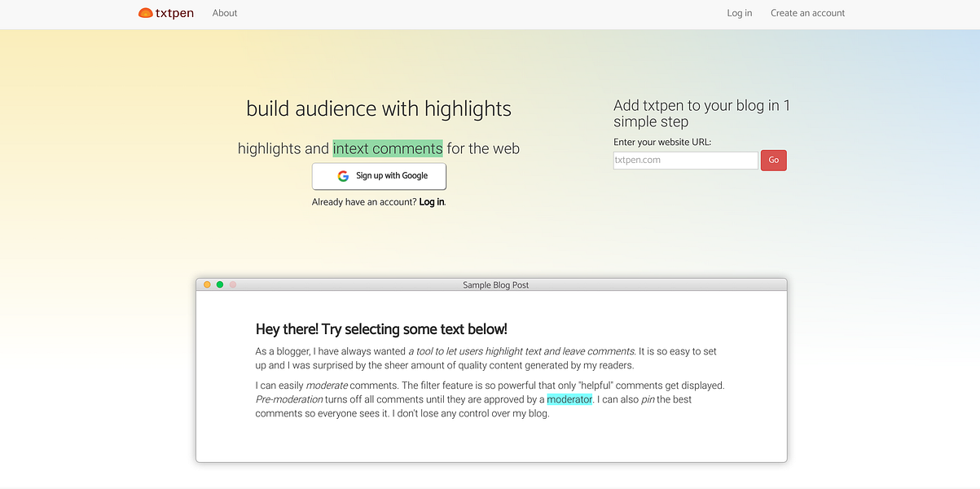Click the pink dot in sample window
980x489 pixels.
(233, 284)
